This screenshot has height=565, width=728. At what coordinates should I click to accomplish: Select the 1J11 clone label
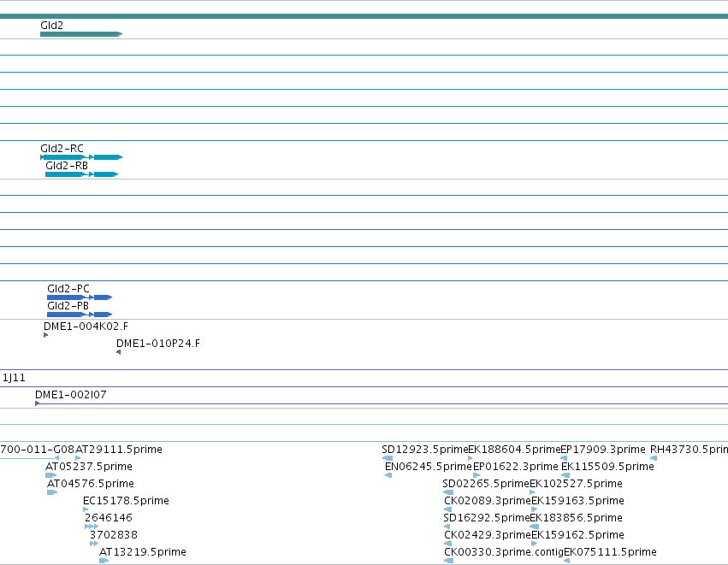[x=14, y=378]
